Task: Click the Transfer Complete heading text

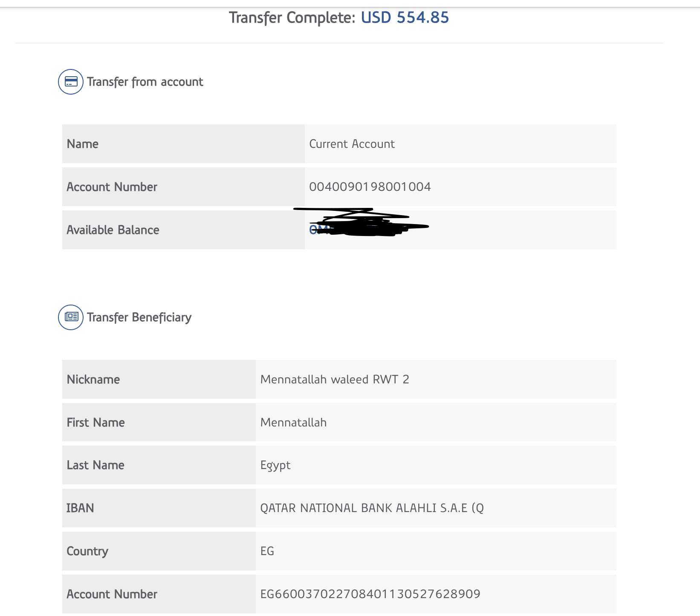Action: [292, 18]
